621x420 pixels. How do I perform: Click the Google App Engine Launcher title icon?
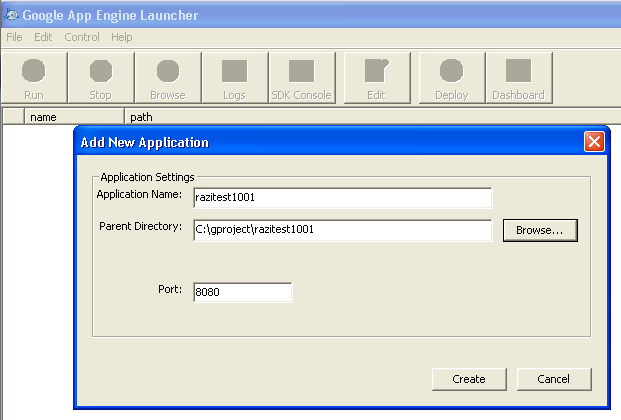click(11, 15)
